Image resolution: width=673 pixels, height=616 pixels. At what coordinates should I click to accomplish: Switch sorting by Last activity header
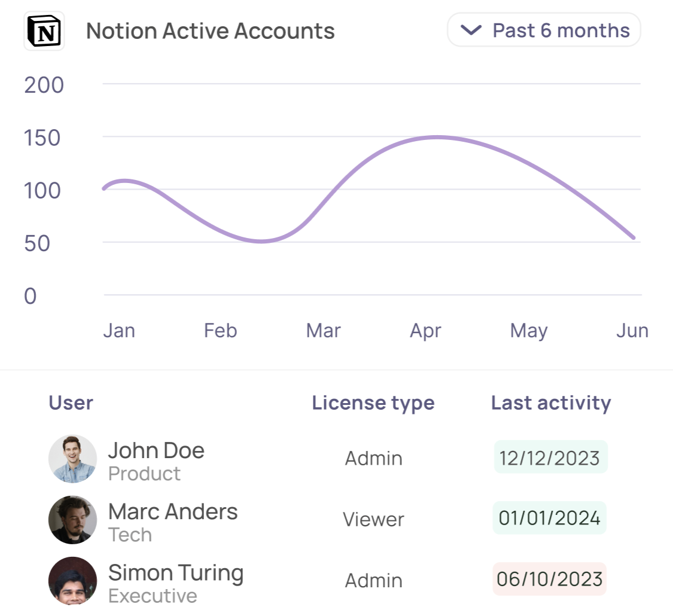tap(550, 402)
